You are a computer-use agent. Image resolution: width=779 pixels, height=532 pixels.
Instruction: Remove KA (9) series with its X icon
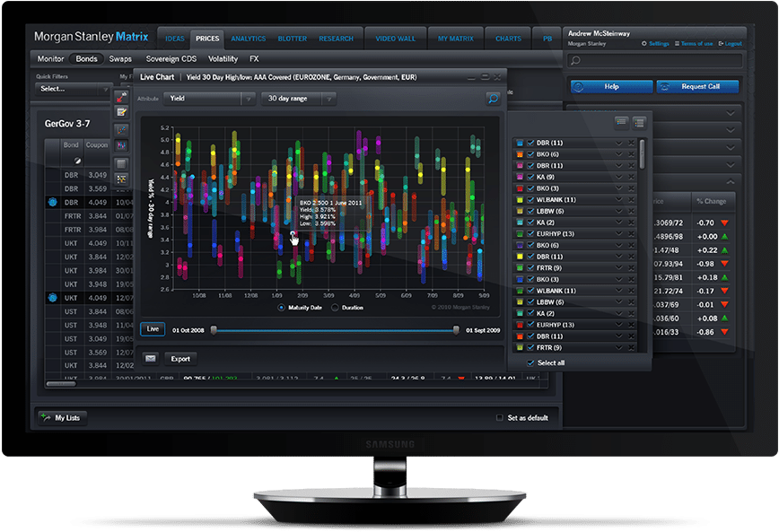(x=631, y=177)
